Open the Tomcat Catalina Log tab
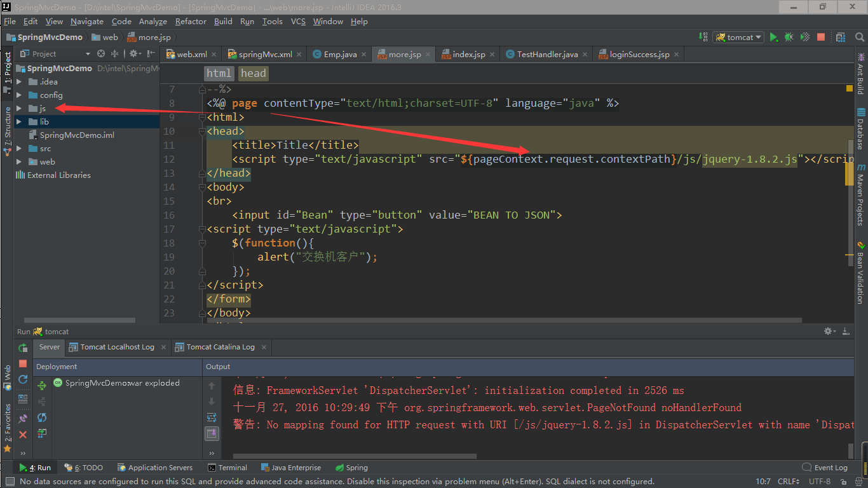 tap(220, 347)
